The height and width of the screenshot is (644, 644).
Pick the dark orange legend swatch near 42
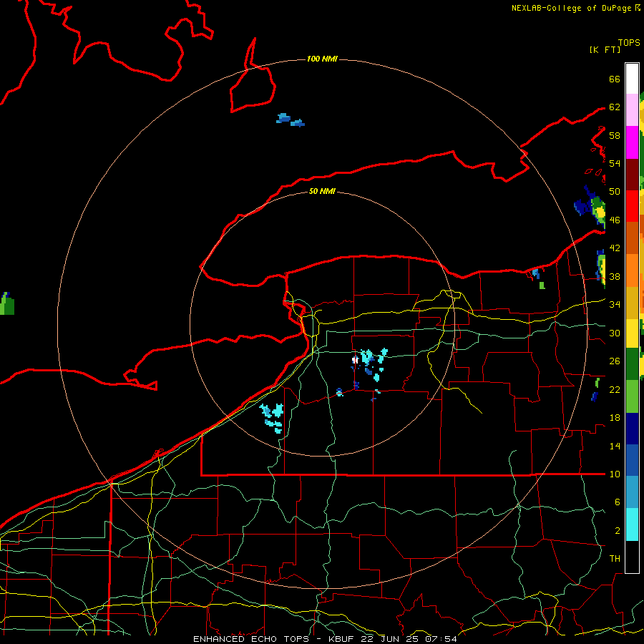pos(632,238)
